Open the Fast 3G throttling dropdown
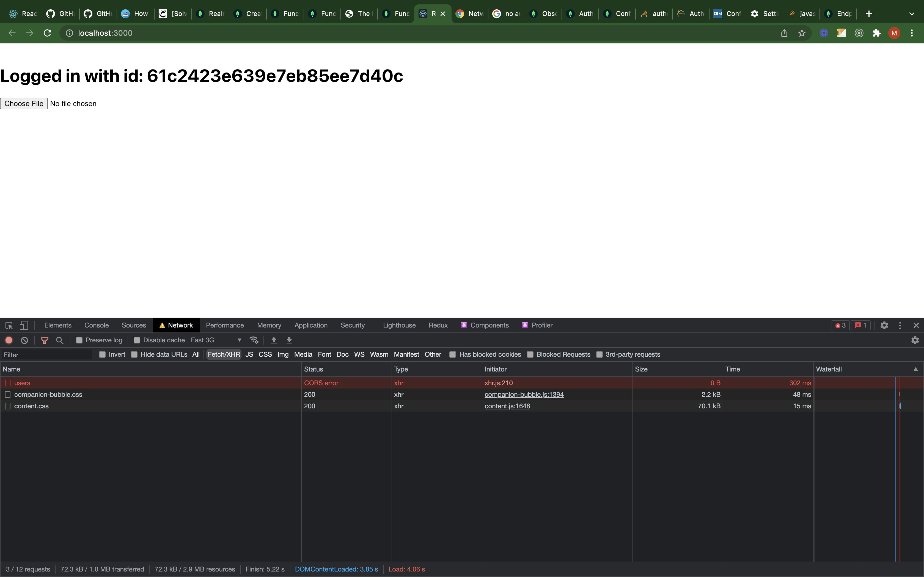This screenshot has width=924, height=577. coord(216,340)
